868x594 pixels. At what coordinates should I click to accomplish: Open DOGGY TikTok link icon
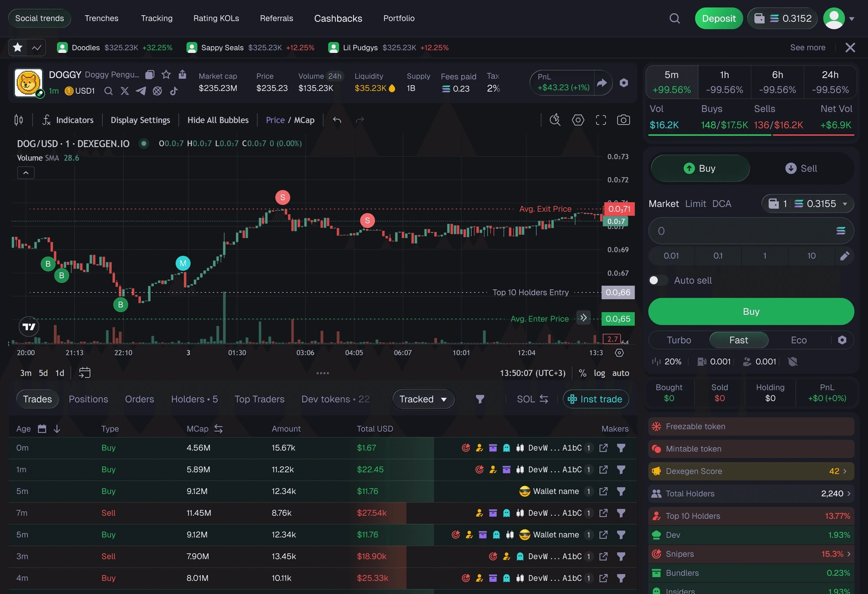(x=174, y=91)
